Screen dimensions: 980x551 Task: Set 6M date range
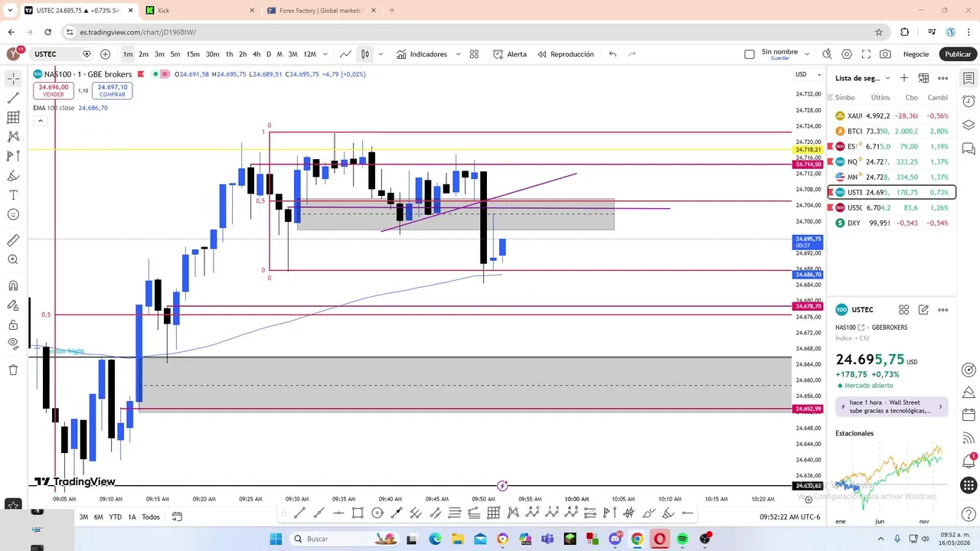pos(99,517)
